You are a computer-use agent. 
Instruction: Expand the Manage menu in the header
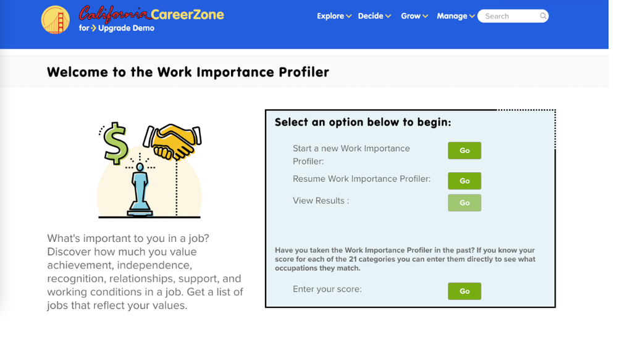point(455,16)
